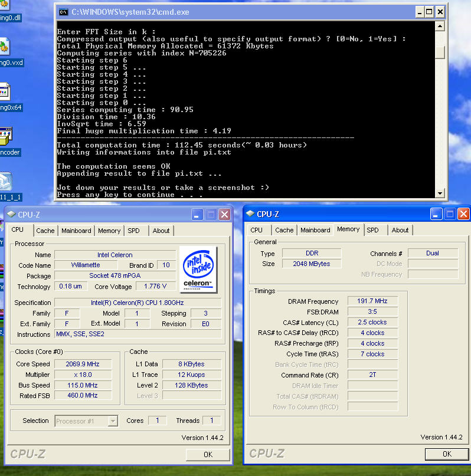Click the Intel Inside Celeron logo
The height and width of the screenshot is (476, 471).
pos(198,270)
